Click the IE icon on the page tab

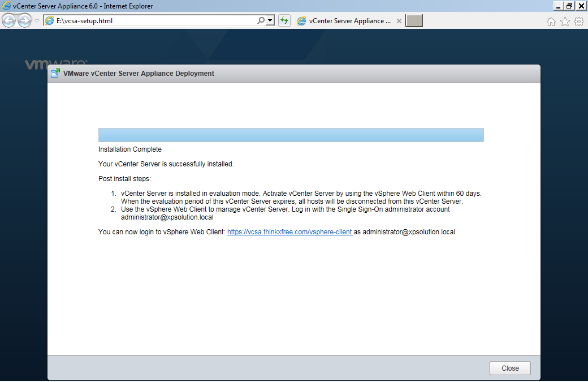coord(301,21)
